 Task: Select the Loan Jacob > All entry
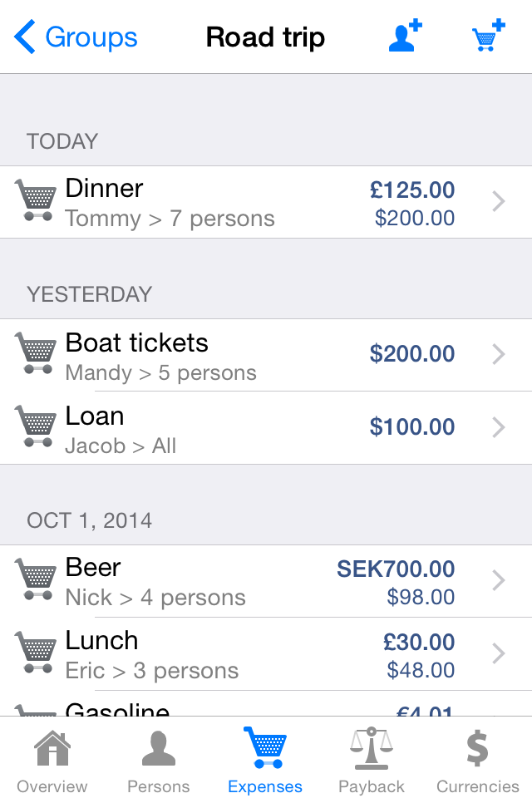tap(266, 427)
